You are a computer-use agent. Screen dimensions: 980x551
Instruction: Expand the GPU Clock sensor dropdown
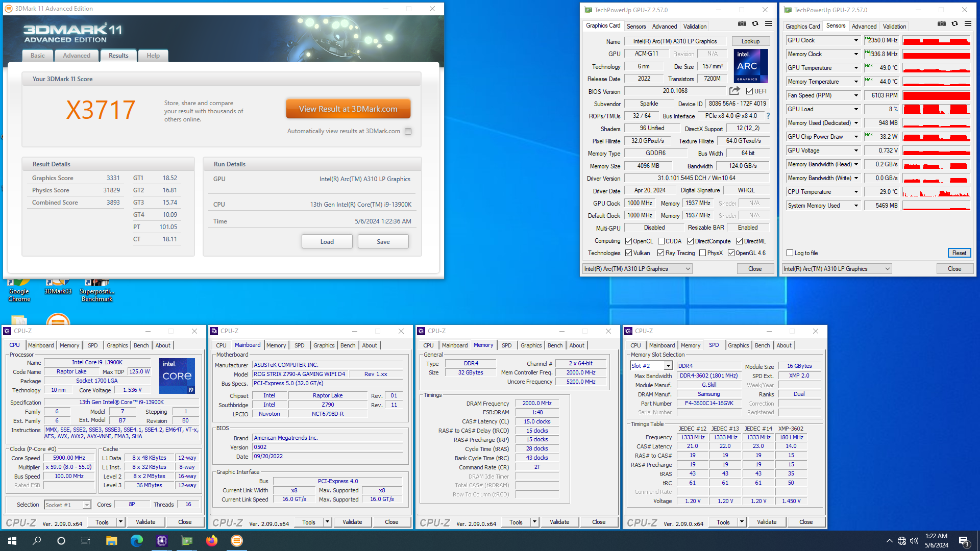pos(856,40)
